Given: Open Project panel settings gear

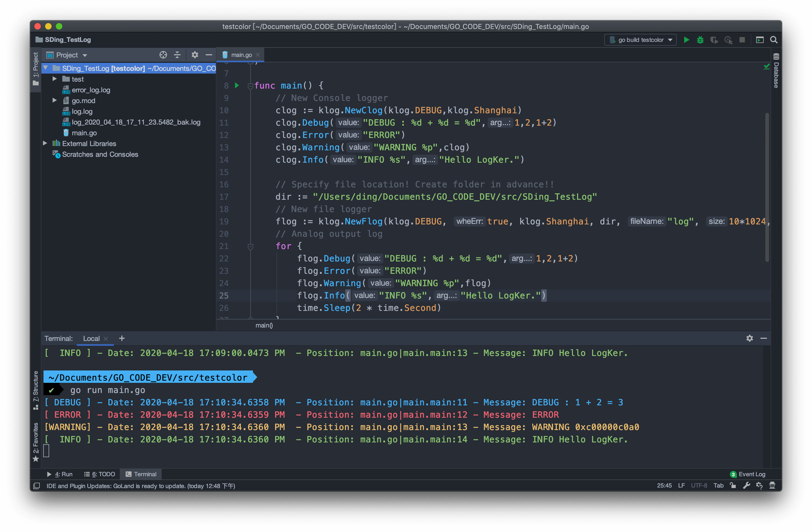Looking at the screenshot, I should (195, 55).
